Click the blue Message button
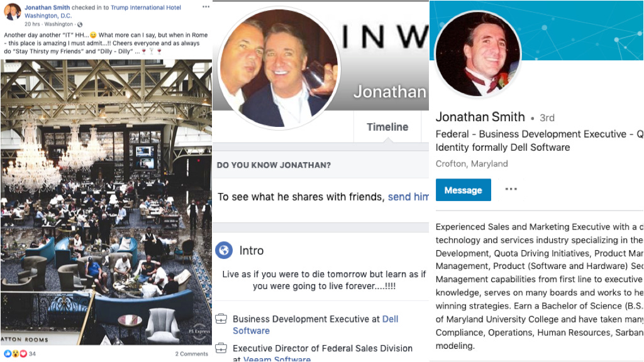Viewport: 644px width, 362px height. [x=464, y=190]
